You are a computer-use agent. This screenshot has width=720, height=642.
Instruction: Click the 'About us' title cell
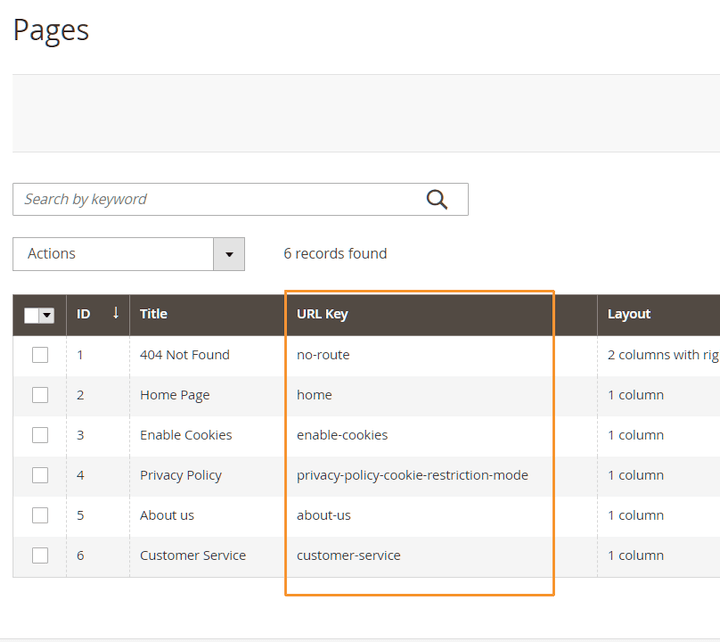(167, 515)
